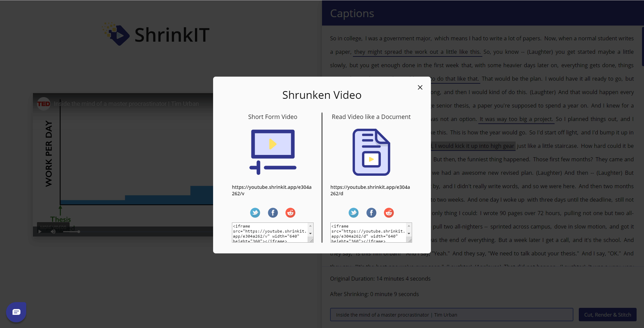Click the ShrinkIT logo

156,35
